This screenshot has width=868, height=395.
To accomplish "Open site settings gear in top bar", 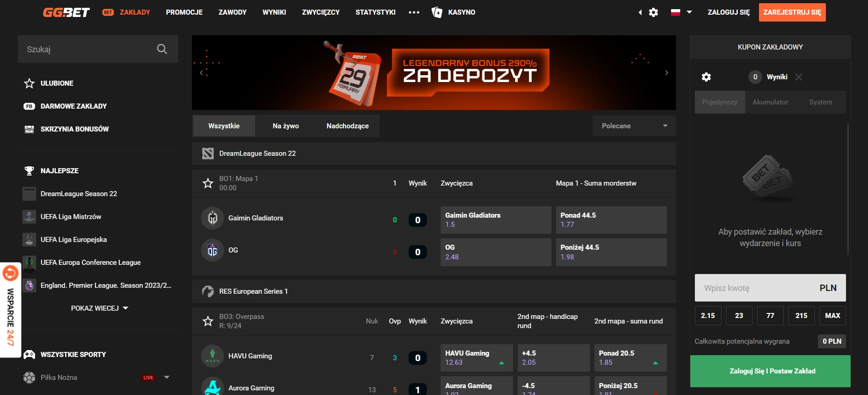I will point(654,12).
